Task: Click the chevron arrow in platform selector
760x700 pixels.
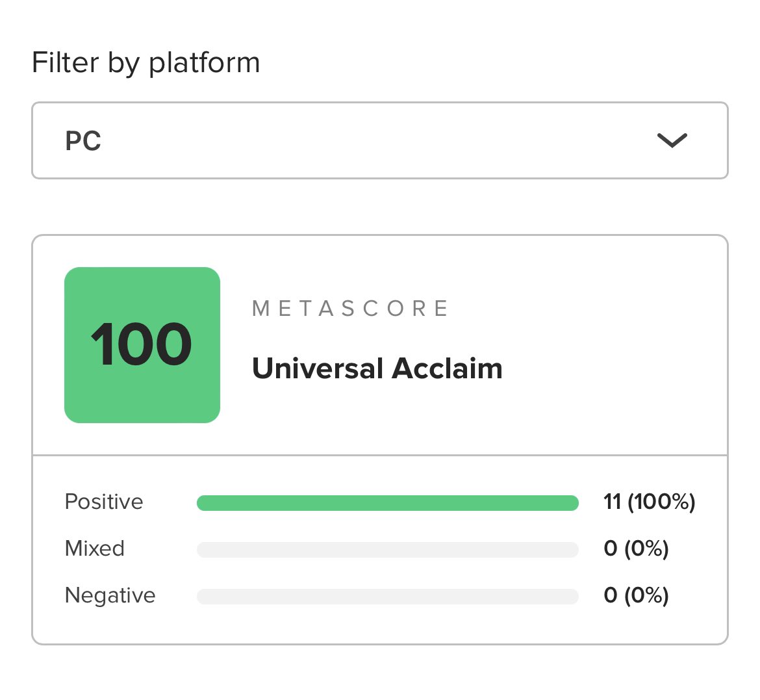Action: click(672, 140)
